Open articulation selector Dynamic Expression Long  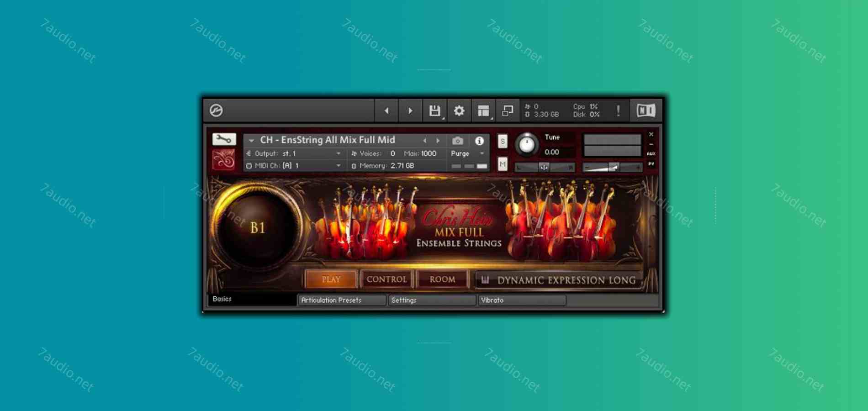559,280
